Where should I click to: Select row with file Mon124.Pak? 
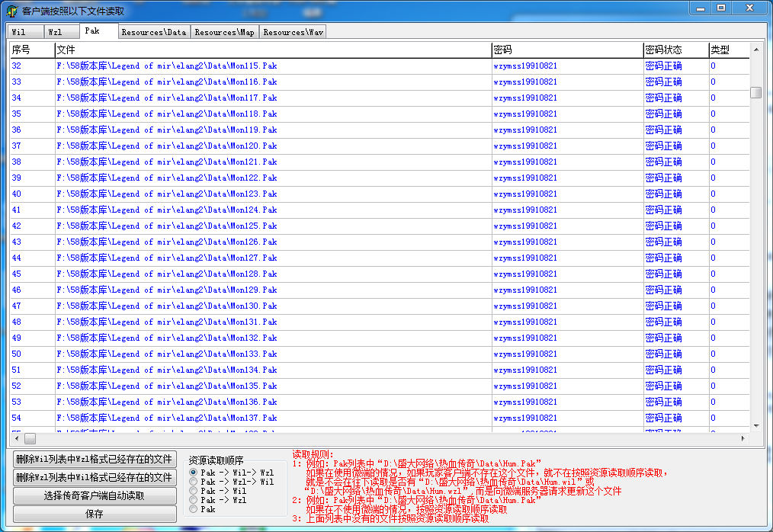pos(380,210)
